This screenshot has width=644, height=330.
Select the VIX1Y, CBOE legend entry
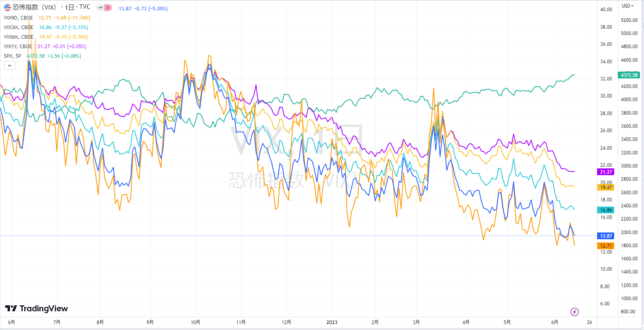coord(18,47)
